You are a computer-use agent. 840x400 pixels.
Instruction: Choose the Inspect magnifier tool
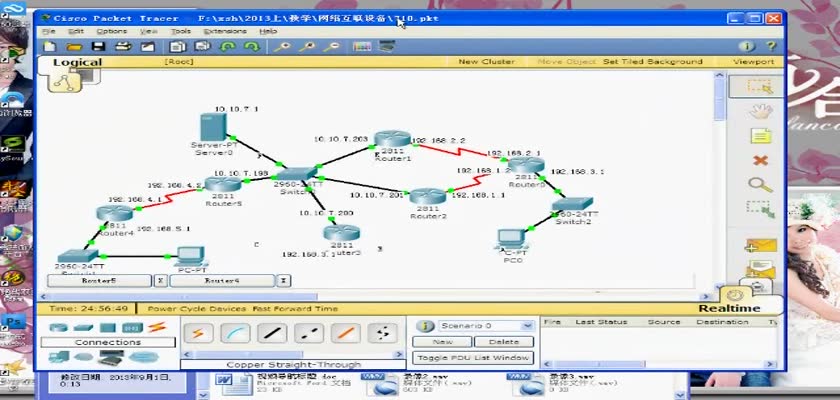point(760,185)
